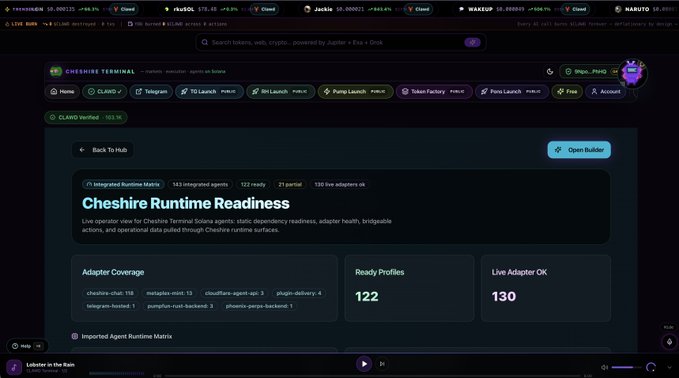
Task: Click the music note track icon
Action: point(14,368)
